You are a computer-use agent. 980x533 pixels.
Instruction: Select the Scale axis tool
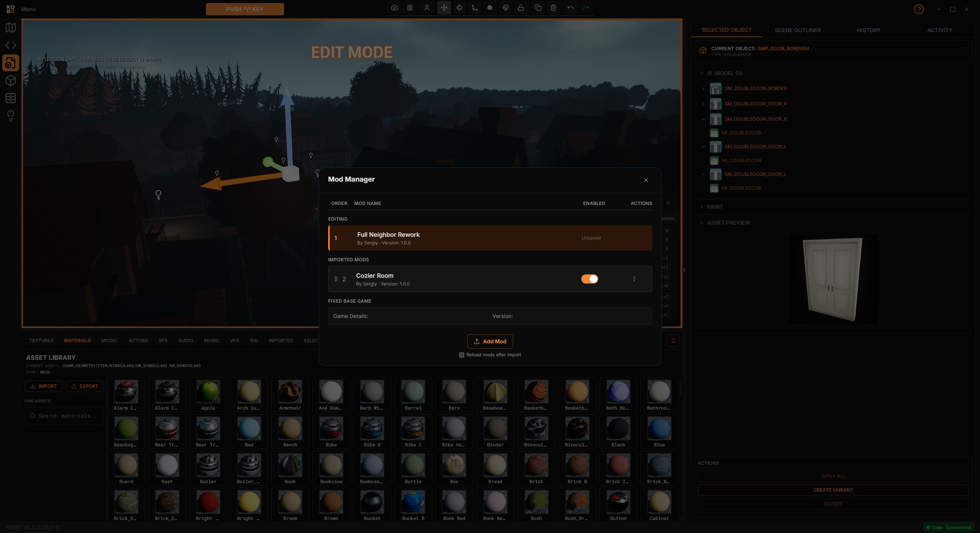[x=475, y=8]
